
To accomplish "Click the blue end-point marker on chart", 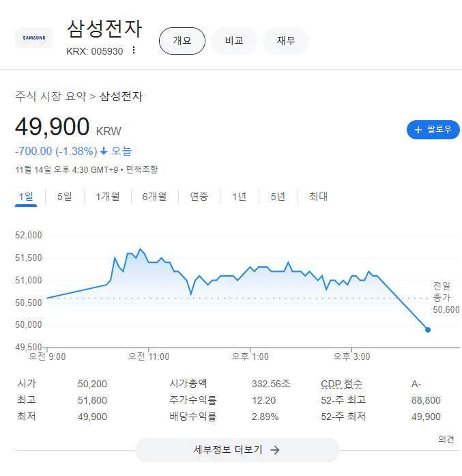I will coord(428,330).
